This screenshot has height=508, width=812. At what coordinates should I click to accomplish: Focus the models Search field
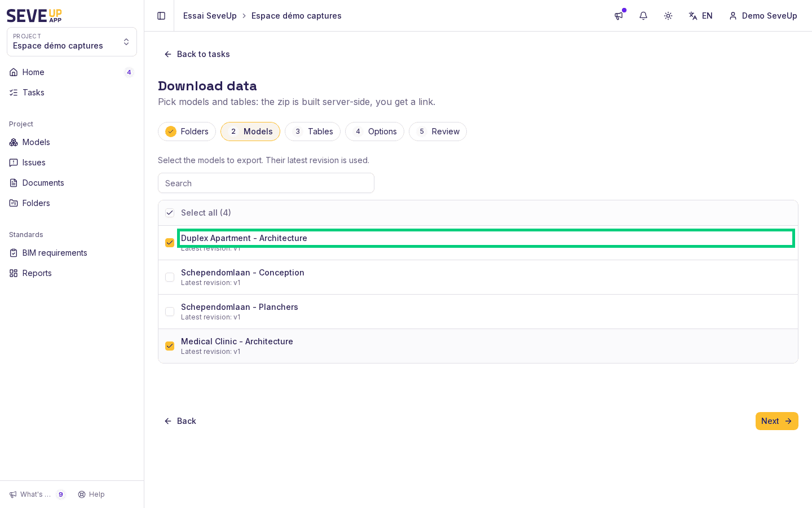point(266,183)
